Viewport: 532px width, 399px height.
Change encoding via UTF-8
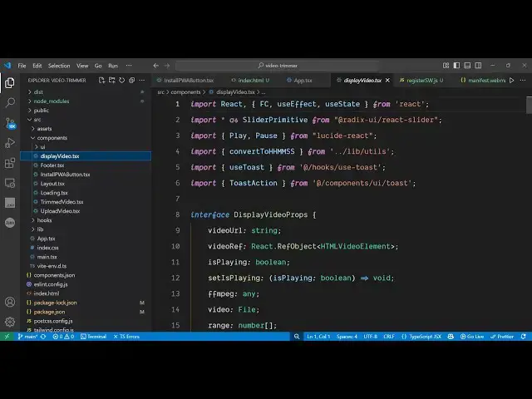point(371,337)
